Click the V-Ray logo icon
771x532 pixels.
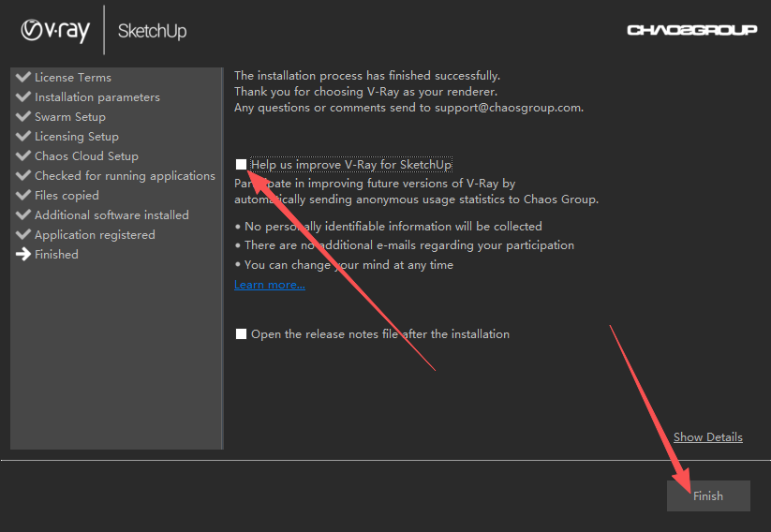click(x=32, y=30)
